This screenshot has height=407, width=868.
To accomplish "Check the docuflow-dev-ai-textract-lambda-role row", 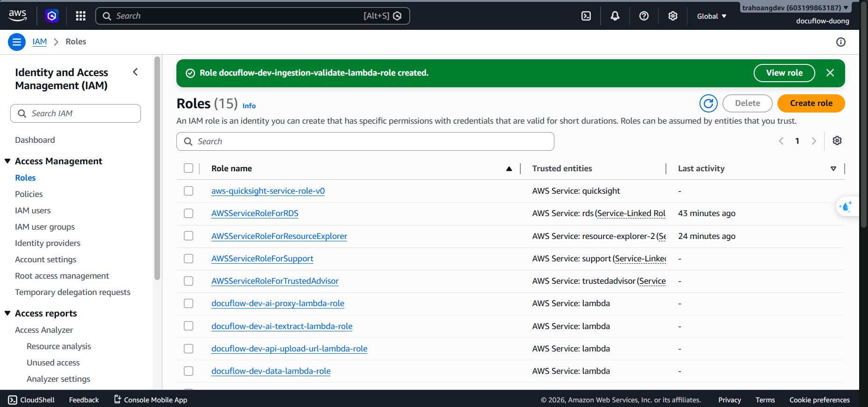I will 189,326.
